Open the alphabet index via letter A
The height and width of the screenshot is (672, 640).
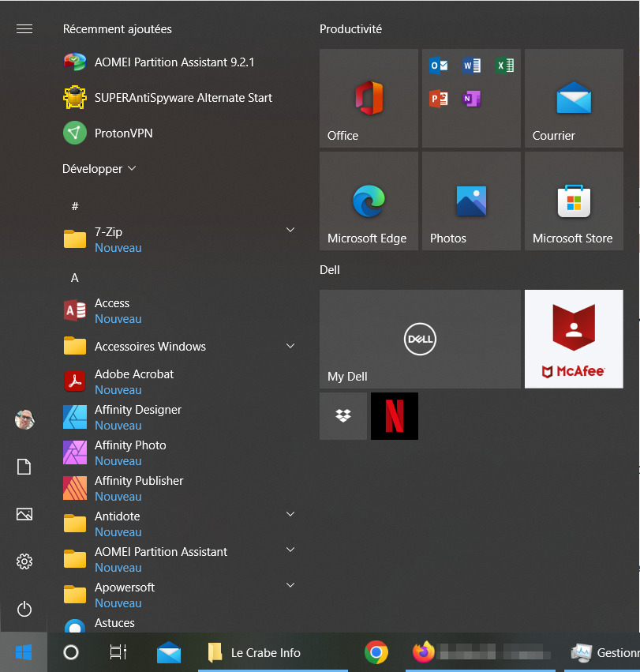click(x=74, y=278)
